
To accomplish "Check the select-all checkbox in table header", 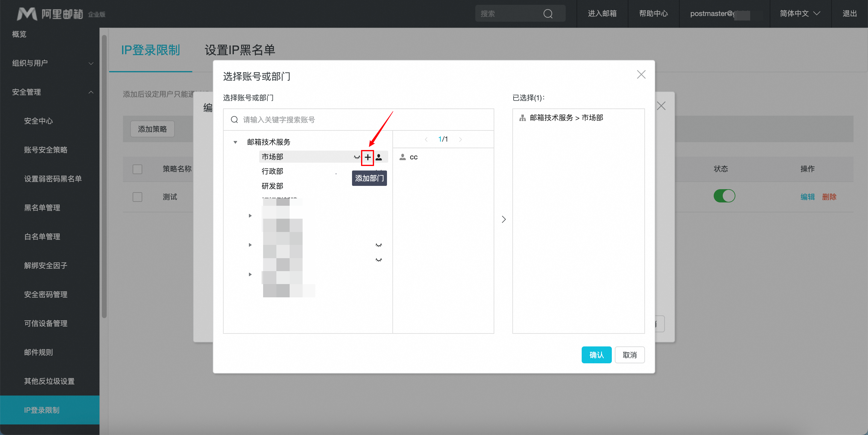I will [137, 169].
